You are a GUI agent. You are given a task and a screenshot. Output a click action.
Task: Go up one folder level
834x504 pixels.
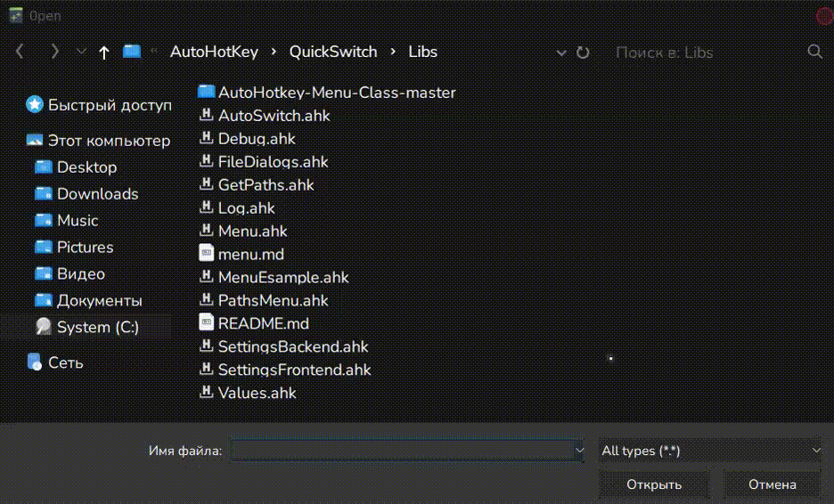point(103,53)
